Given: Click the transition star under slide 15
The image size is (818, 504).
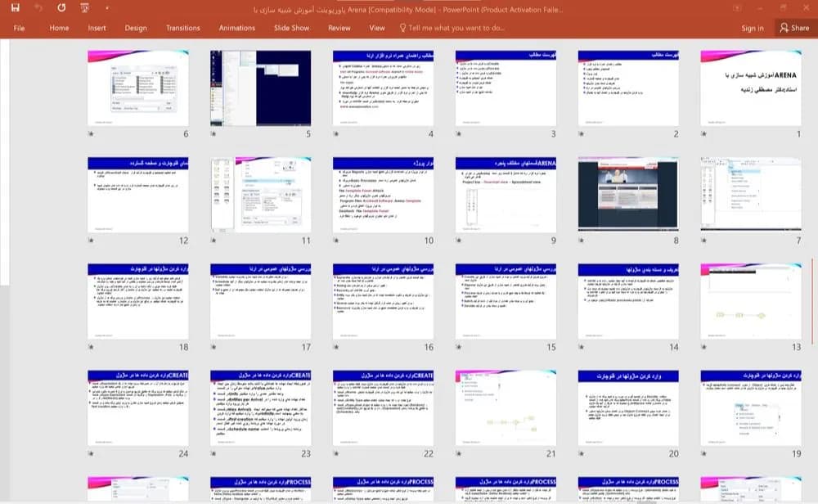Looking at the screenshot, I should click(x=459, y=347).
